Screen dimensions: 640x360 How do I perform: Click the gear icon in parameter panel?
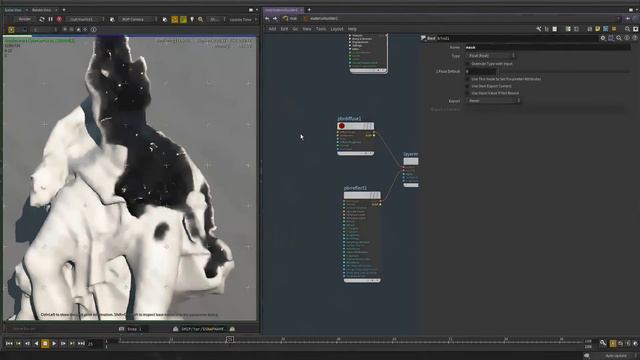click(603, 38)
